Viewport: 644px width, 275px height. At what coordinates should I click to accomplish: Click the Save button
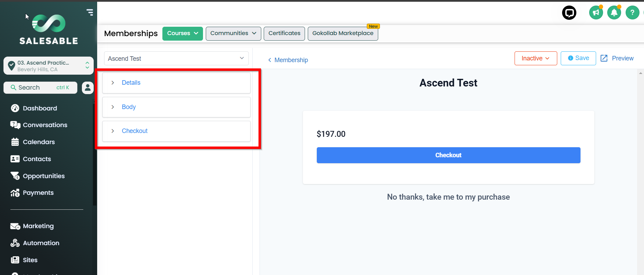(578, 58)
